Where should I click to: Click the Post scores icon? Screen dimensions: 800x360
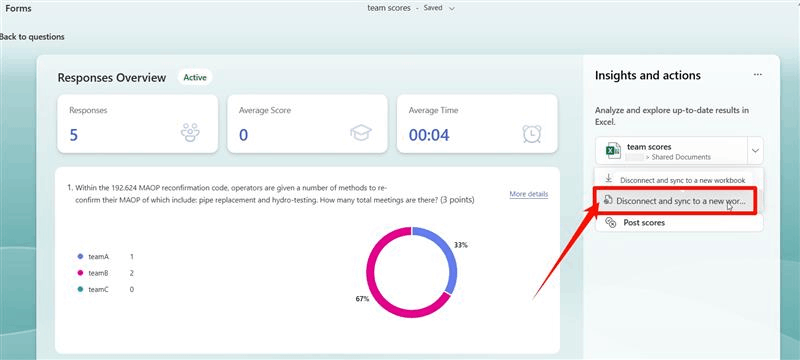[610, 222]
